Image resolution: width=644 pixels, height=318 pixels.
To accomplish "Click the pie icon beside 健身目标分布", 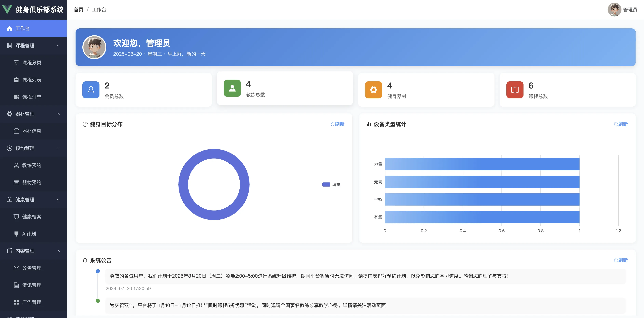I will coord(85,124).
